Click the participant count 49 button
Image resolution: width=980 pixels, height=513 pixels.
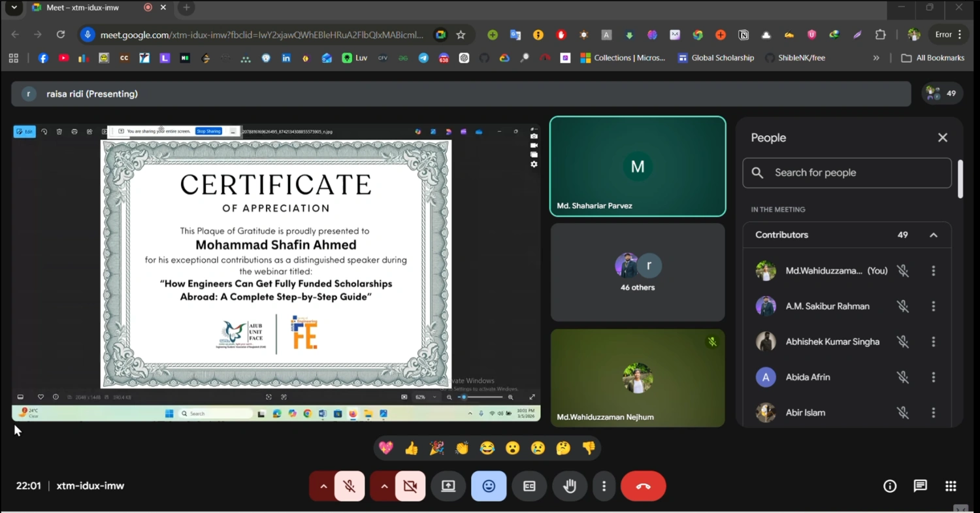tap(942, 93)
